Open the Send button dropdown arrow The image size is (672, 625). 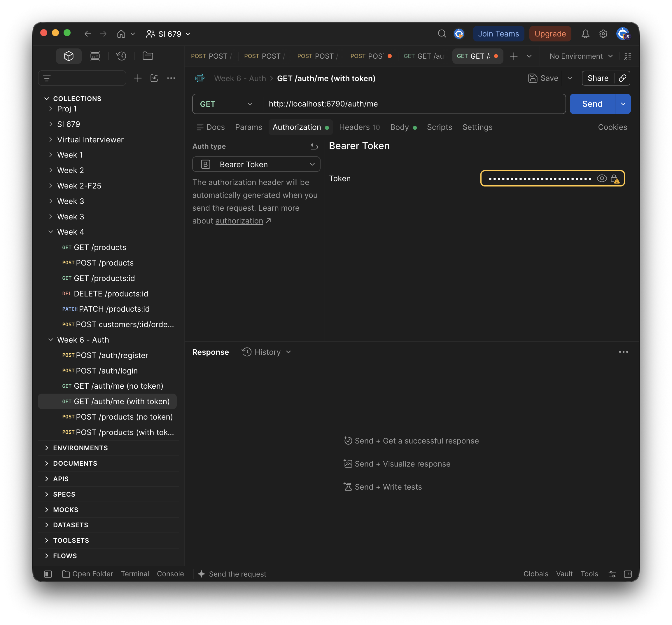(x=623, y=104)
